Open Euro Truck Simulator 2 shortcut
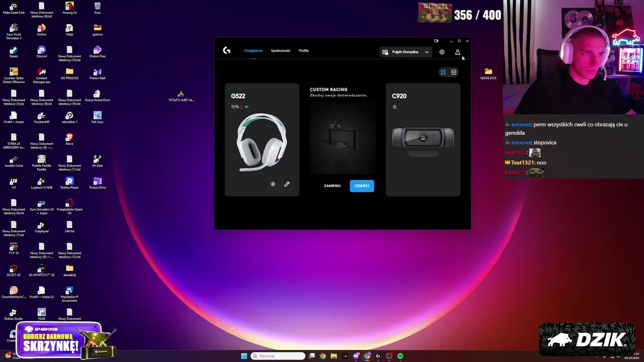Screen dimensions: 644x362 (14, 31)
